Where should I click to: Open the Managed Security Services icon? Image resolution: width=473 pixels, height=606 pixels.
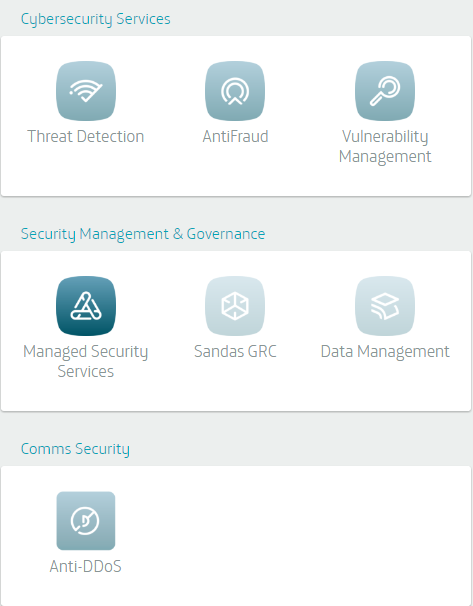[x=86, y=306]
